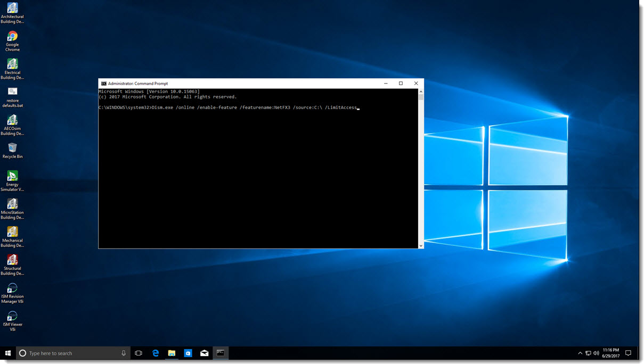Open Microsoft Store from taskbar
The image size is (644, 364).
pyautogui.click(x=188, y=353)
